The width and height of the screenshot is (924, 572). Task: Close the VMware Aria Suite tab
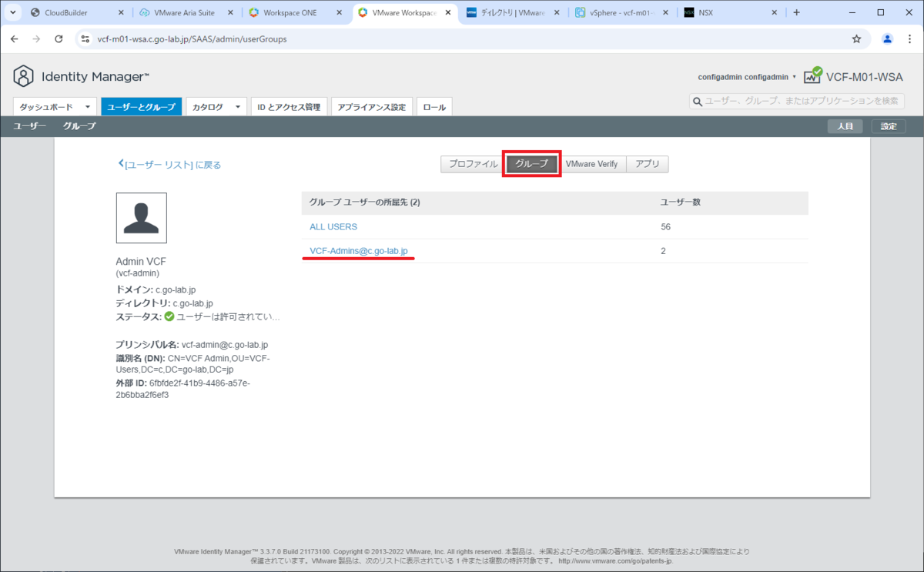231,12
